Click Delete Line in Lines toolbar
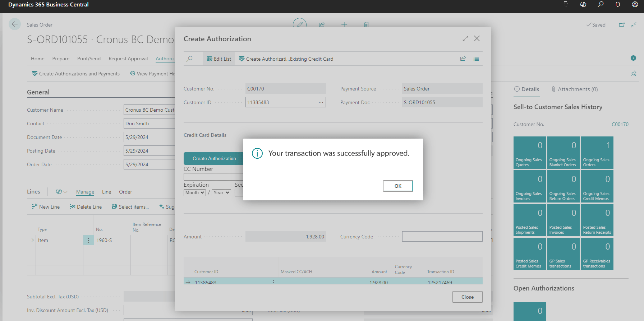 pos(86,207)
